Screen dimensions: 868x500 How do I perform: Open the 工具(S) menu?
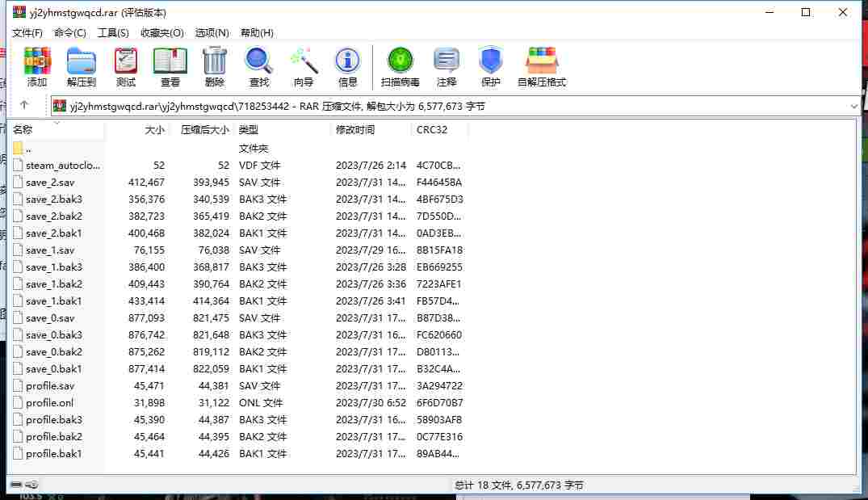point(113,32)
